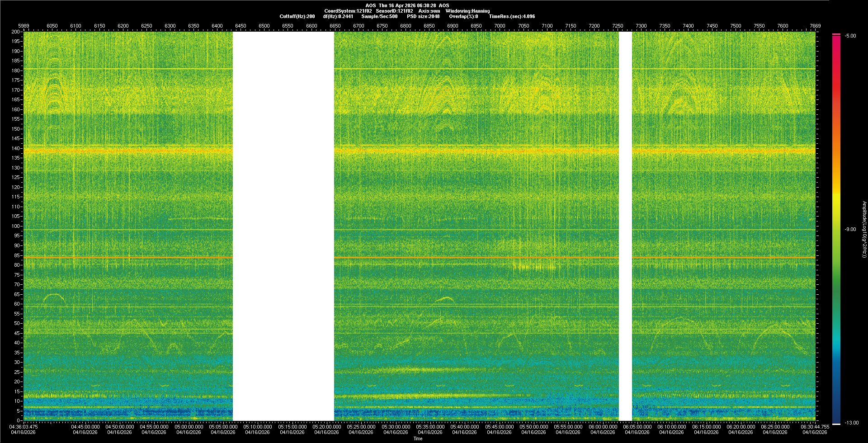Viewport: 868px width, 443px height.
Task: Click the 7000 tick on the top axis
Action: click(500, 26)
